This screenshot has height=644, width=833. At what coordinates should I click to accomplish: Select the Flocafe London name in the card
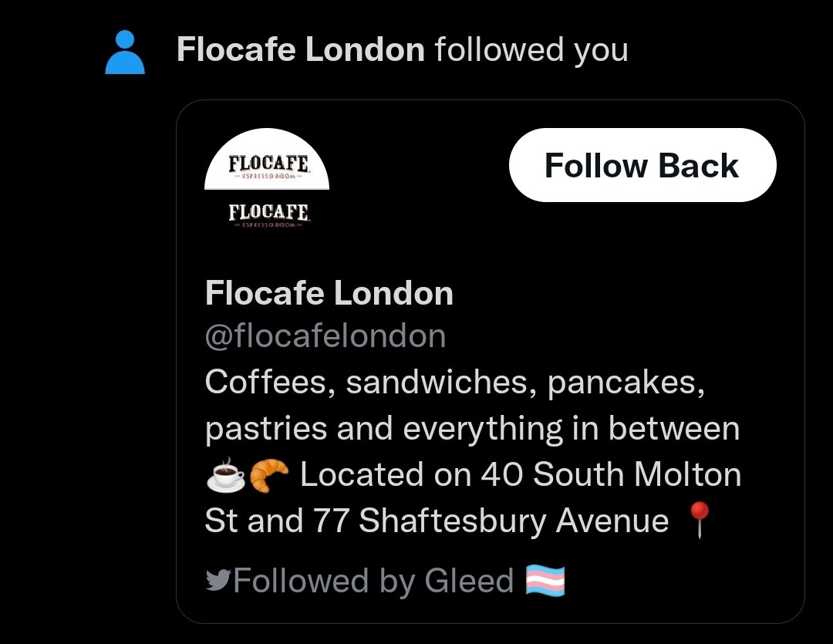point(329,293)
